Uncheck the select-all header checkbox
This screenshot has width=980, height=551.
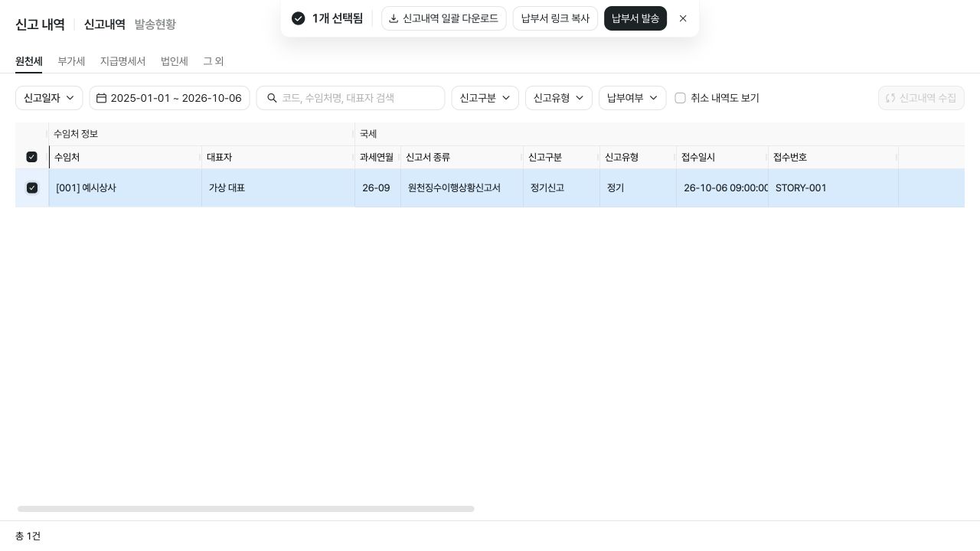coord(31,157)
